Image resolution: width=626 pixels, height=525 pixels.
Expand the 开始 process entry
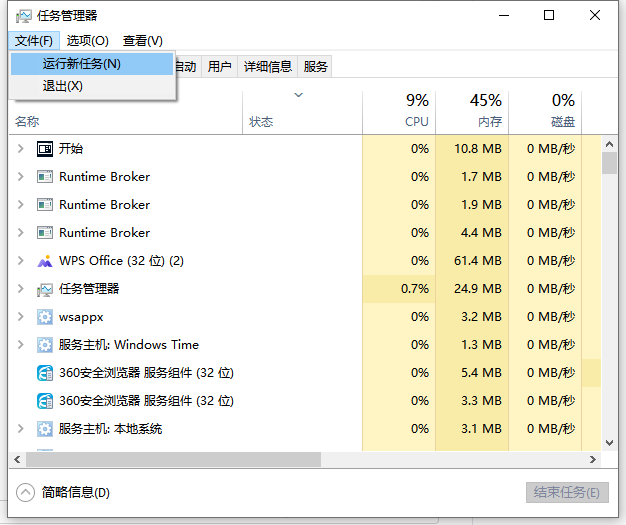click(x=21, y=149)
